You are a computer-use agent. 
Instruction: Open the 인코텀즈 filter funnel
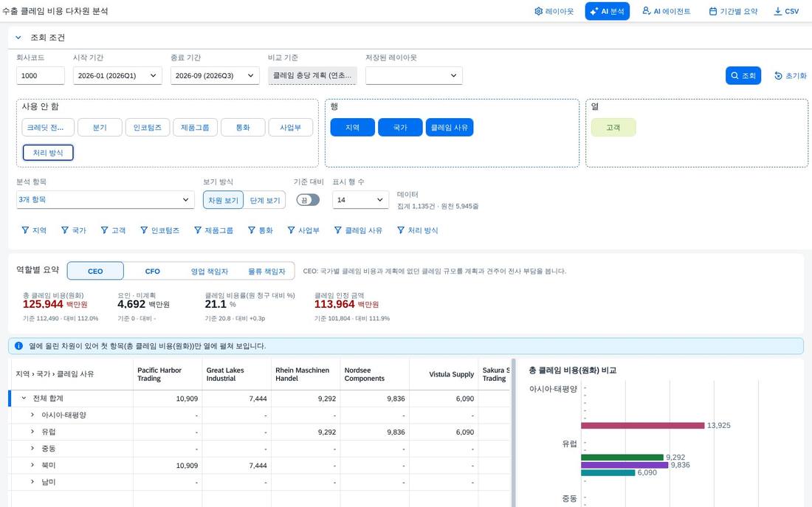(x=160, y=230)
